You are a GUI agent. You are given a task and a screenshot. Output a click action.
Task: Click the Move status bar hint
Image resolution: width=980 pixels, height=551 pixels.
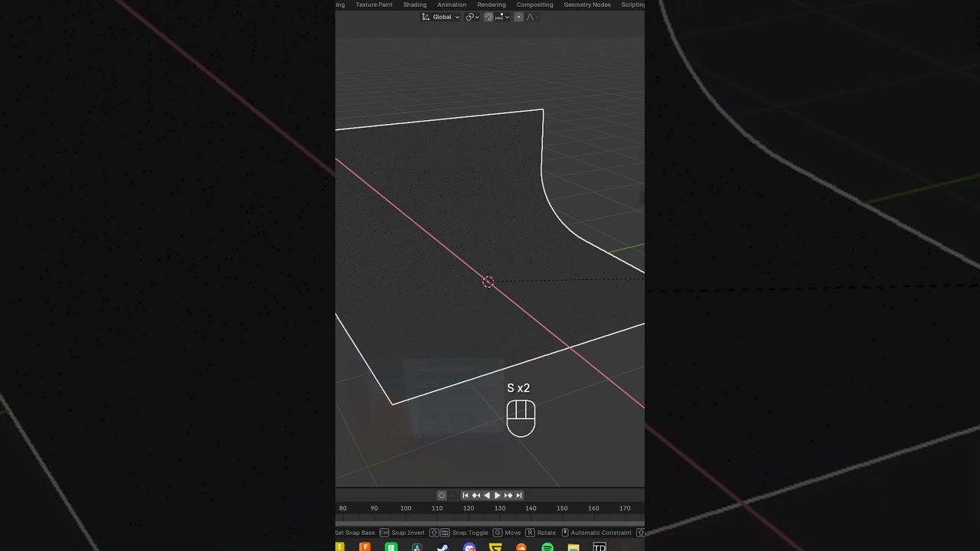click(x=513, y=533)
